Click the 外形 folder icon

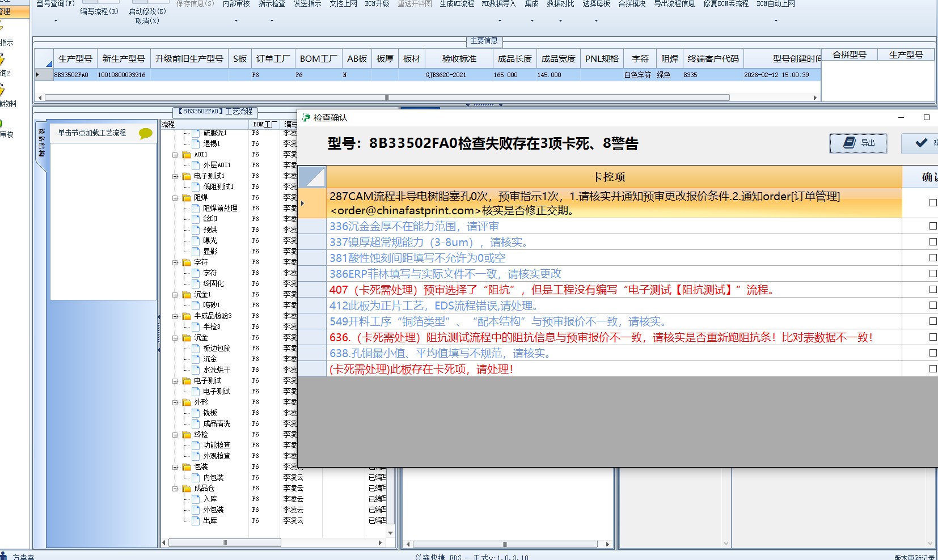[187, 402]
